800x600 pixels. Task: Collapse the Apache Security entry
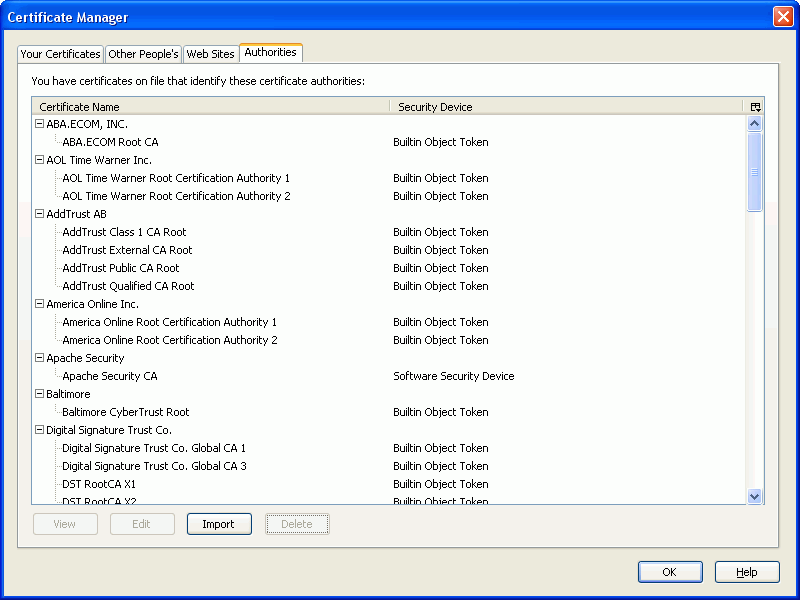pos(39,358)
